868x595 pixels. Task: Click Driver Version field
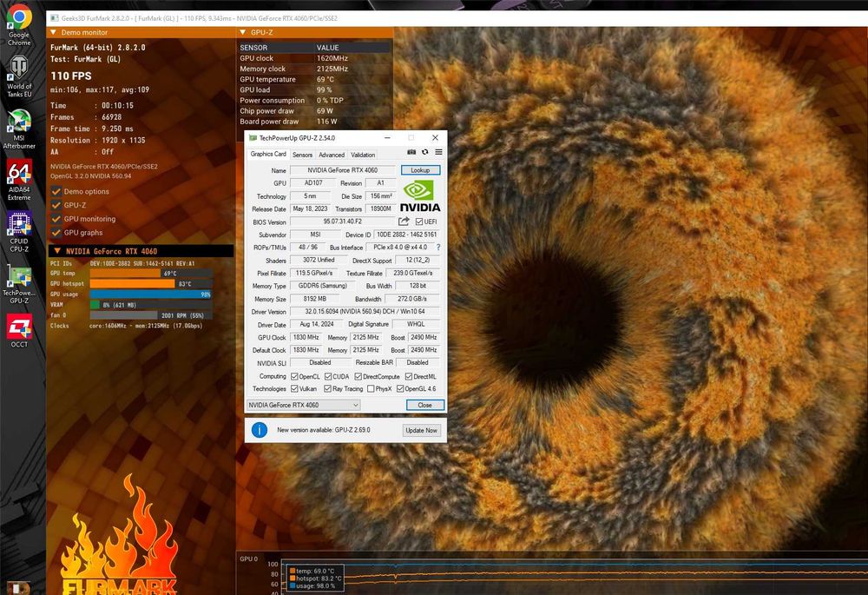coord(365,312)
